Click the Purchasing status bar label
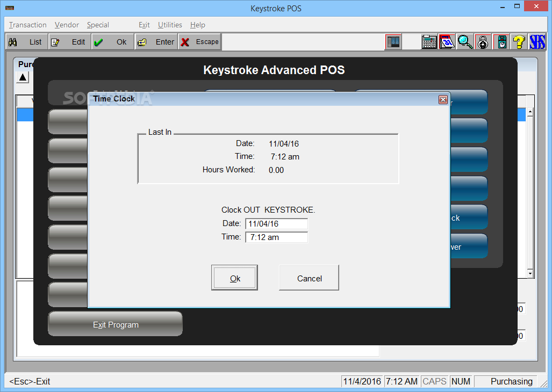 pyautogui.click(x=512, y=381)
